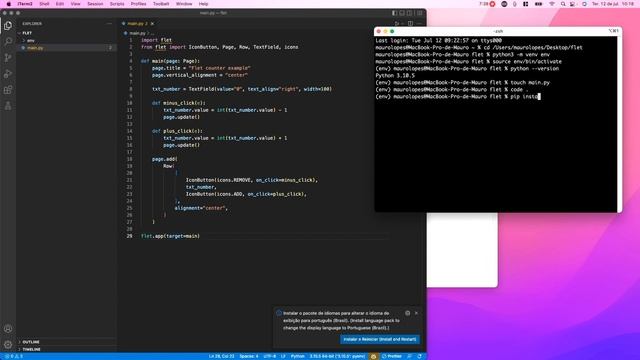Click the highlighted yellow status bar icon
640x360 pixels.
[373, 356]
